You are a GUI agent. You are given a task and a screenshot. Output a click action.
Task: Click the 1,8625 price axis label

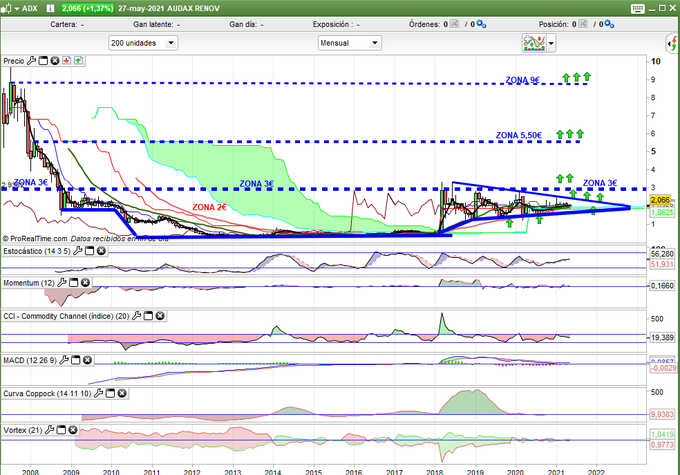[661, 212]
